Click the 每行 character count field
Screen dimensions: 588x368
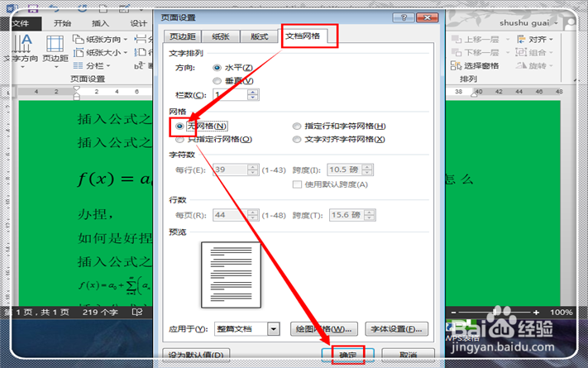[x=230, y=170]
